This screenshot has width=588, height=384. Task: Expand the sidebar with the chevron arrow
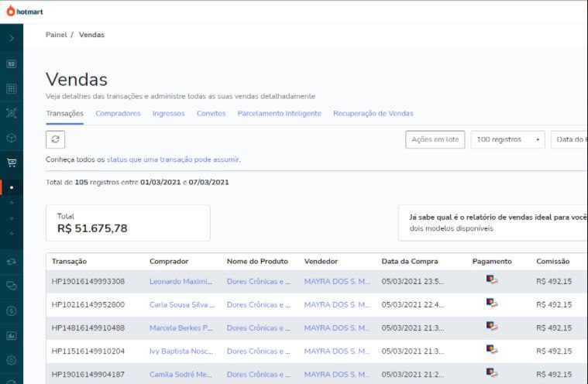pos(11,37)
